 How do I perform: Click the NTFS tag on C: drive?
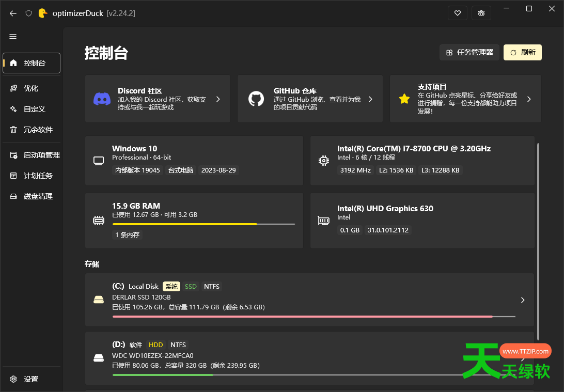pyautogui.click(x=212, y=286)
